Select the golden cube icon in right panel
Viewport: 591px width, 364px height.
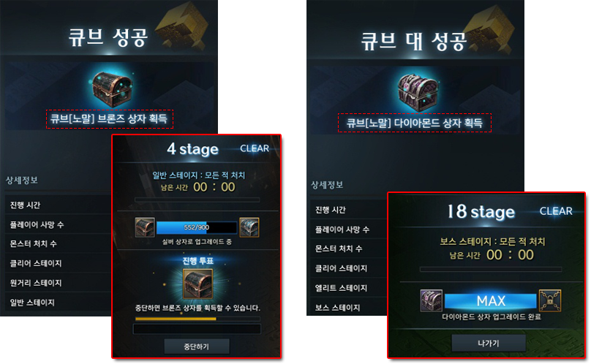[x=489, y=30]
